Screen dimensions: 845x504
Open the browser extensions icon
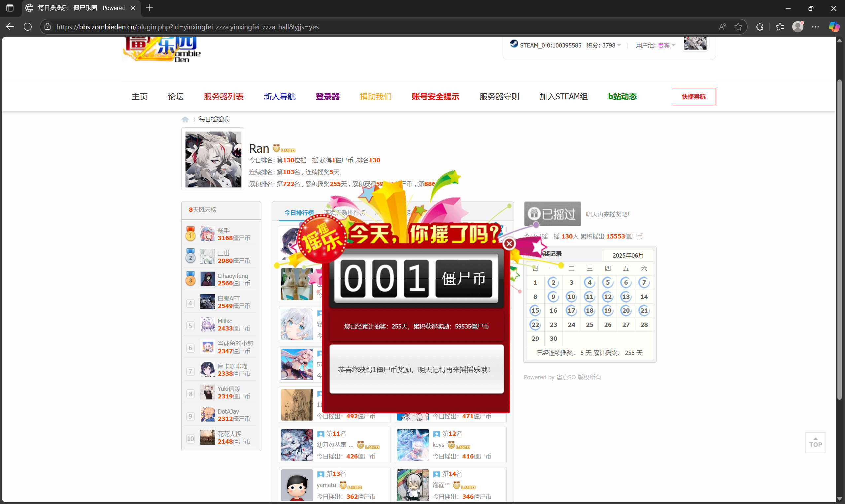tap(760, 27)
